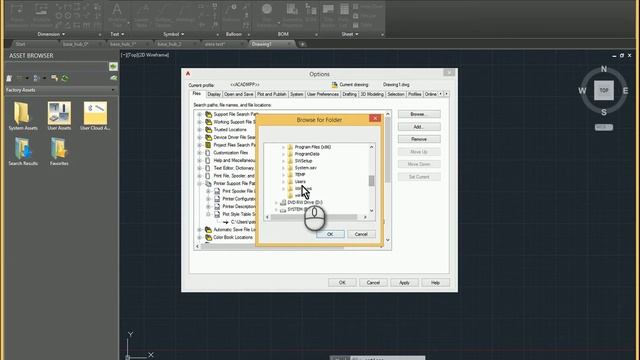Click the viewport label Top 2D Wireframe

tap(145, 55)
